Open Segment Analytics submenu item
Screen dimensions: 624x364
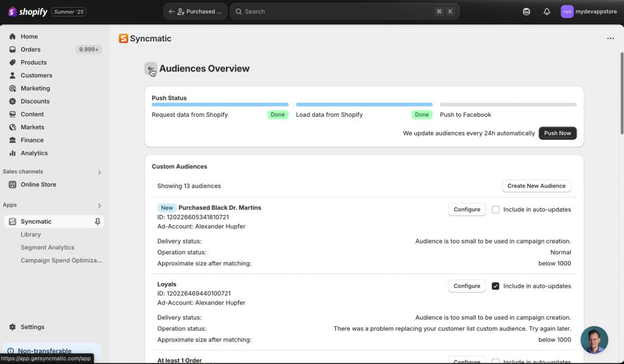pos(48,247)
